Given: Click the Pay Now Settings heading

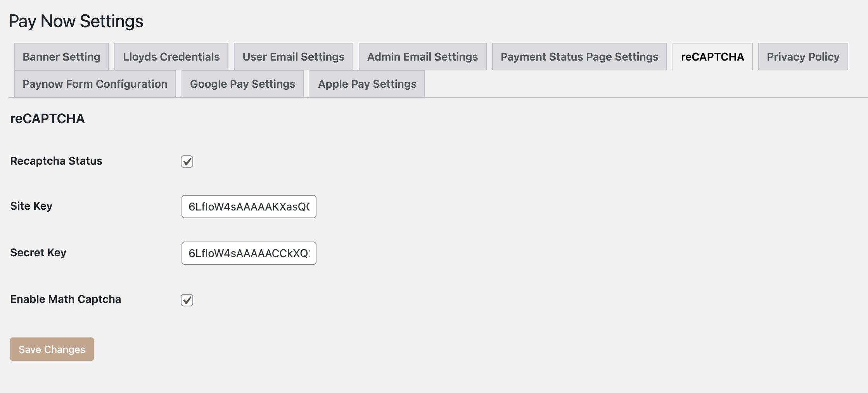Looking at the screenshot, I should 76,21.
